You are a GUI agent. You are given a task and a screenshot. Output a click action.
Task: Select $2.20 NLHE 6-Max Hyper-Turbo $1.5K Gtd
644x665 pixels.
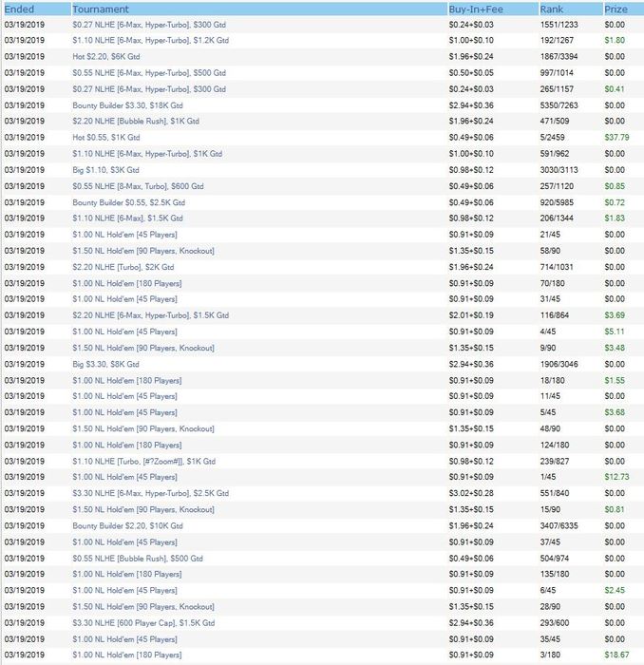[150, 315]
